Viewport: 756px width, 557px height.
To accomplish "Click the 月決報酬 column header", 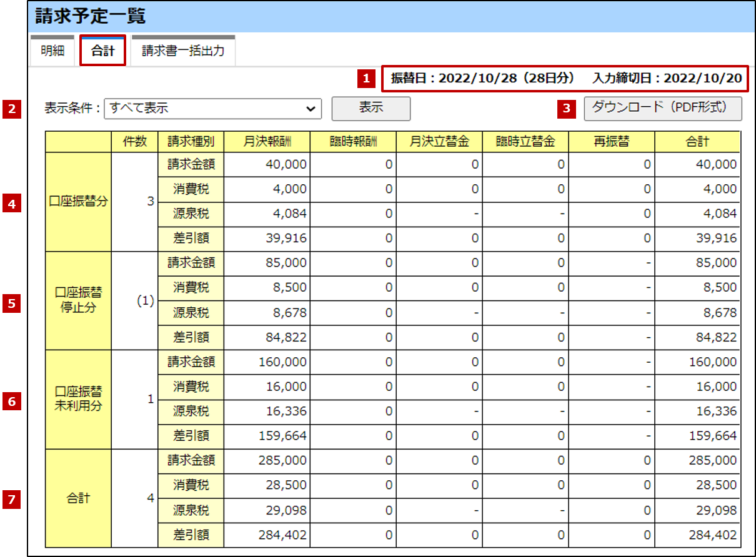I will 267,142.
